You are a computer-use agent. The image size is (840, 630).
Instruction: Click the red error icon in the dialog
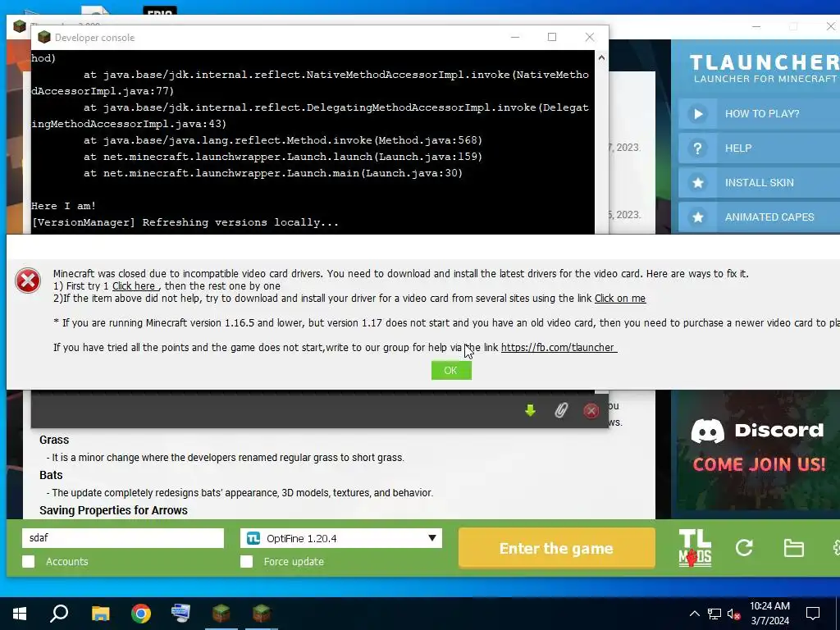coord(28,281)
